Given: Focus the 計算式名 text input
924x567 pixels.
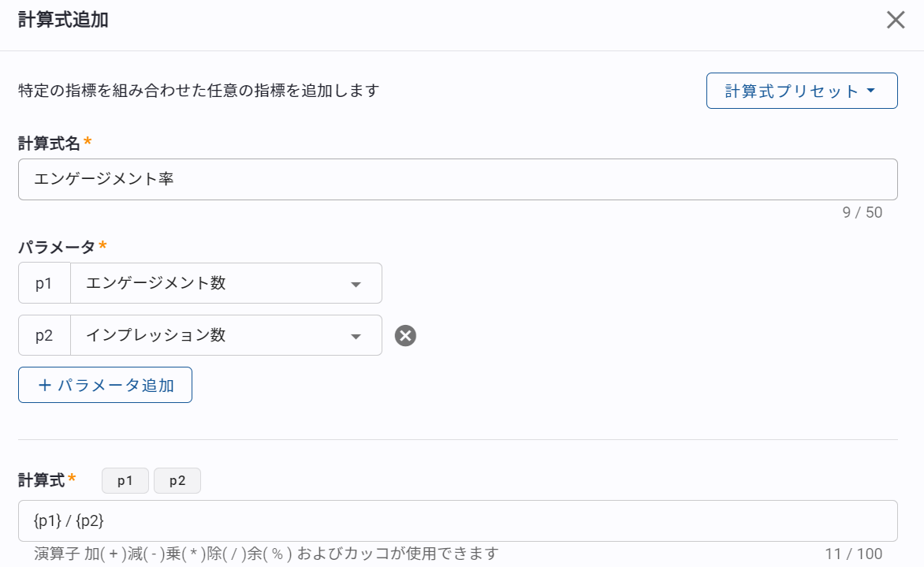Looking at the screenshot, I should (x=457, y=180).
